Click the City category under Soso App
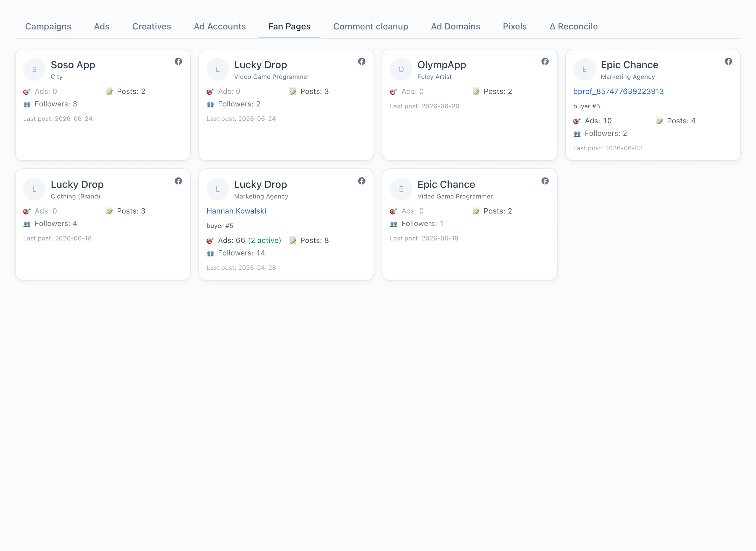Screen dimensions: 756x551 (x=57, y=77)
